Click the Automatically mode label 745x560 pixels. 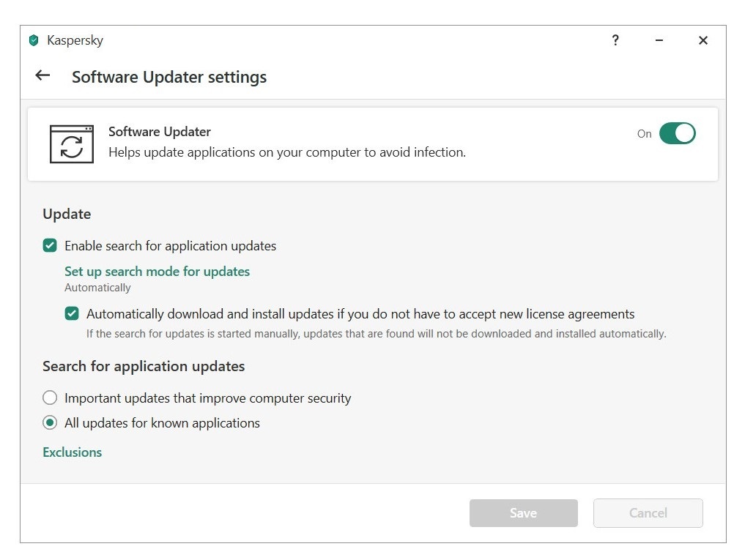pos(97,288)
